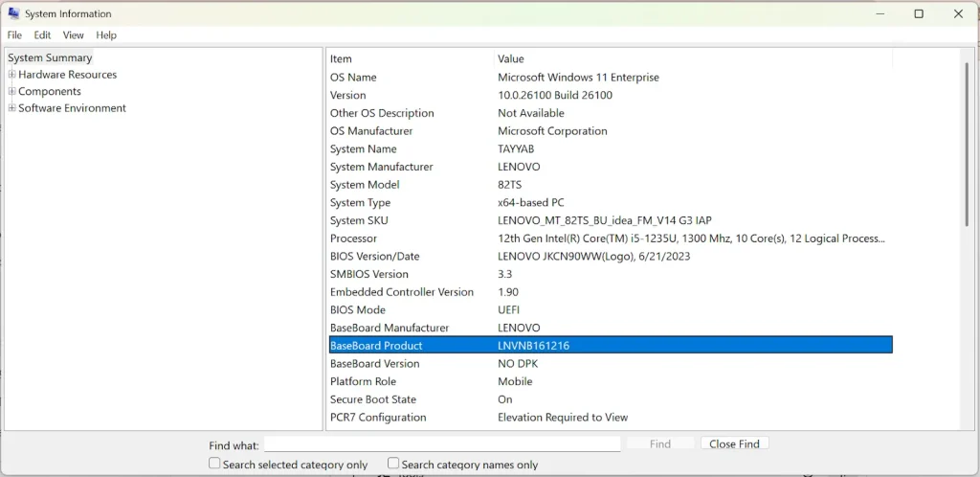Click the System Information app icon in title bar
The height and width of the screenshot is (477, 980).
tap(13, 13)
